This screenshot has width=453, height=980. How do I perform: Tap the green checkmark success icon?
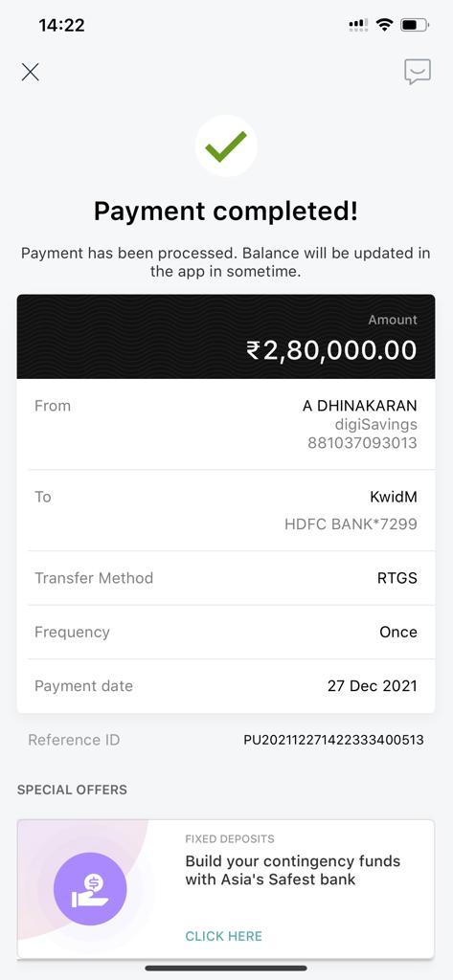click(226, 146)
